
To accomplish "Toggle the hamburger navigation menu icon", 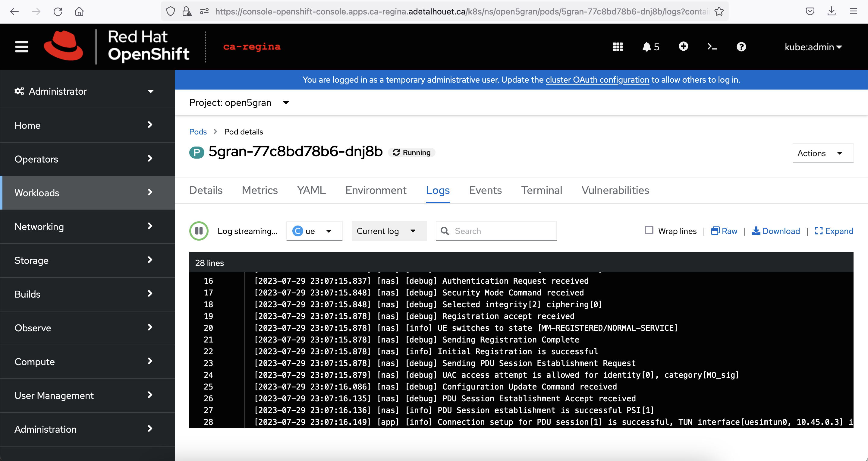I will [x=22, y=47].
